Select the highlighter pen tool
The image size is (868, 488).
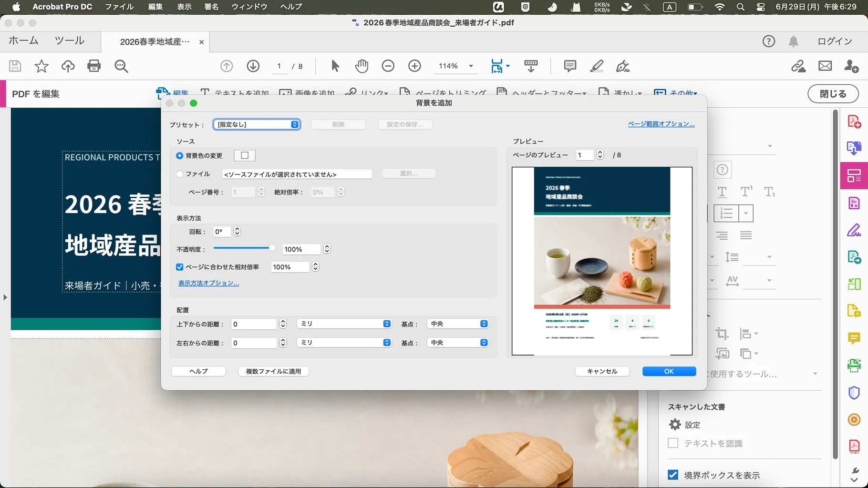tap(596, 66)
